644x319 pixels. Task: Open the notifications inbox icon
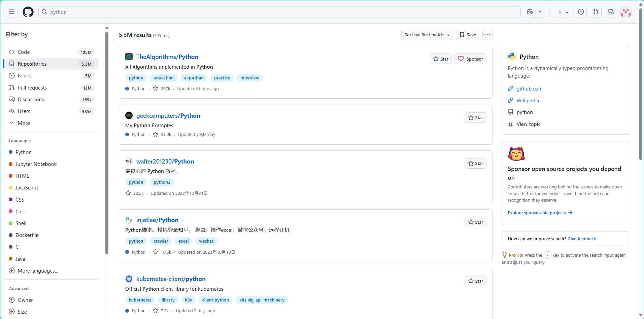pyautogui.click(x=610, y=12)
